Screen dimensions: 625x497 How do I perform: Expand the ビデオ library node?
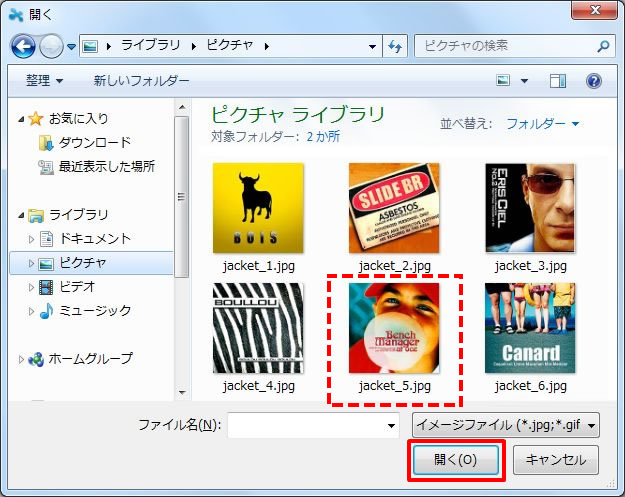pos(32,287)
